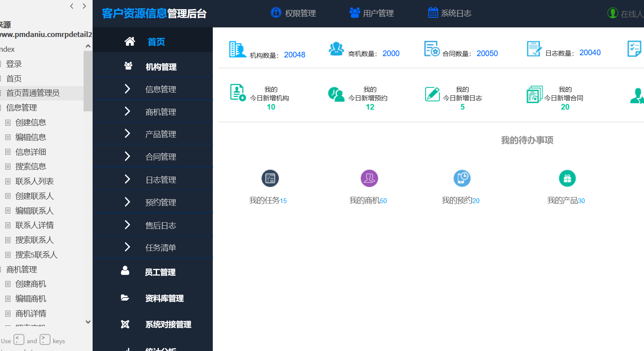Click previous page arrow in left panel
Image resolution: width=644 pixels, height=351 pixels.
[72, 6]
